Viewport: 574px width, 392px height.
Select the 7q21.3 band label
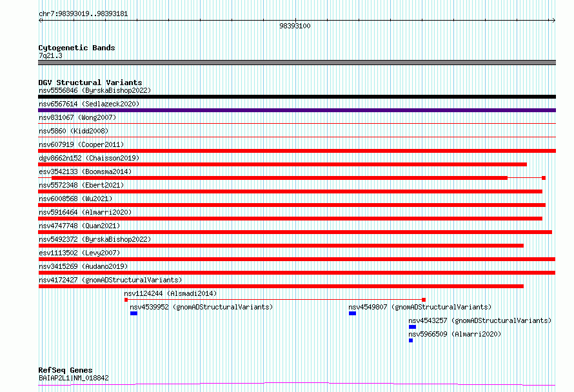[50, 55]
